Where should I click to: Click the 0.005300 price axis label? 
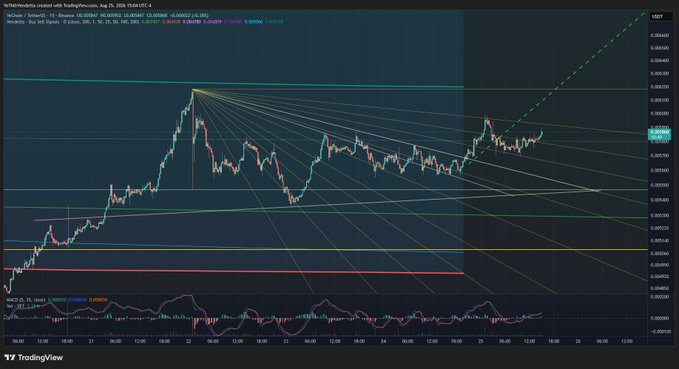tap(659, 215)
